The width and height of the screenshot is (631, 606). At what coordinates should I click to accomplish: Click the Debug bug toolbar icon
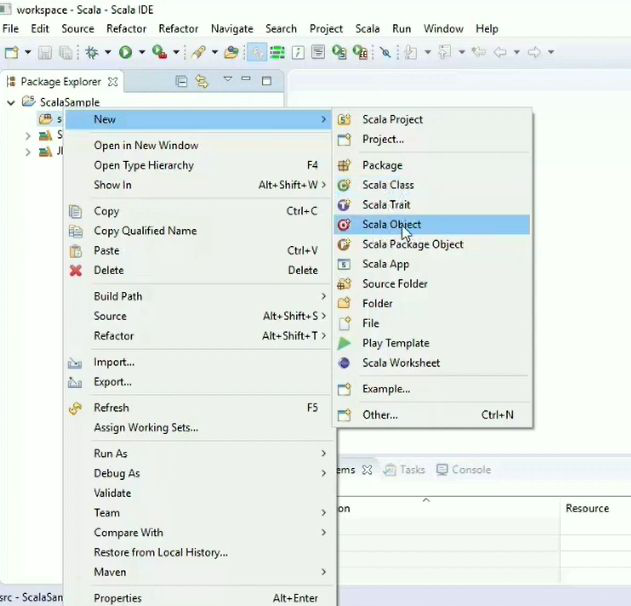pos(92,52)
